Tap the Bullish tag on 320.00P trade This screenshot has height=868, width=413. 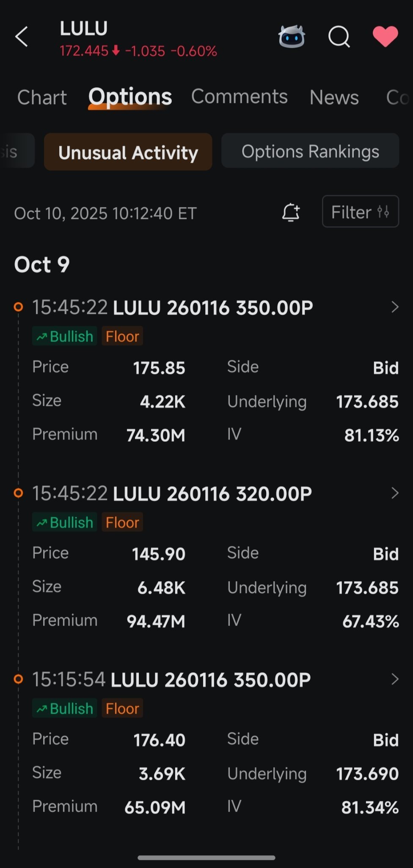(65, 522)
